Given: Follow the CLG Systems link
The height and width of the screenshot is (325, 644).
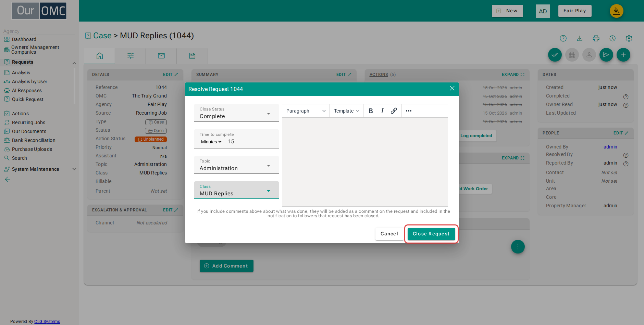Looking at the screenshot, I should [47, 322].
